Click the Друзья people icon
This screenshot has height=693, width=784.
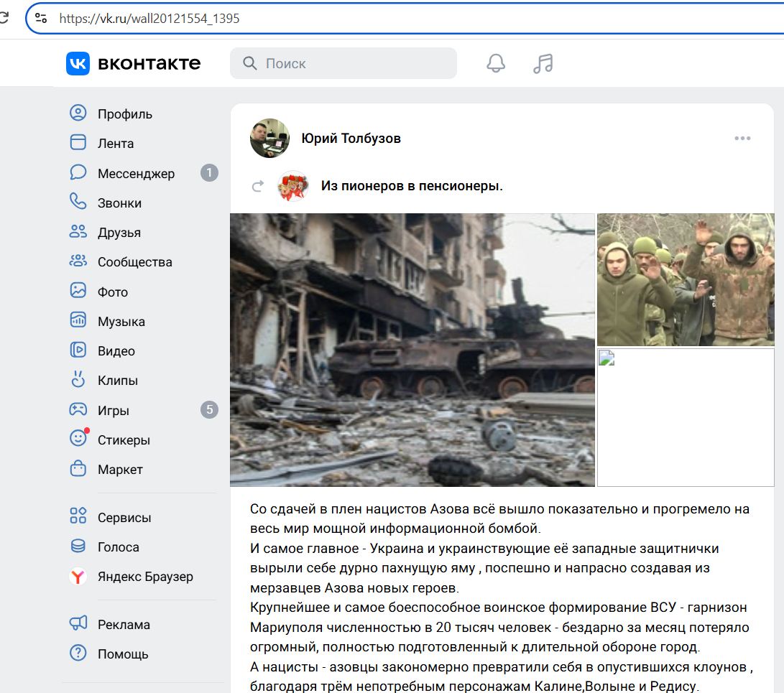pos(78,231)
